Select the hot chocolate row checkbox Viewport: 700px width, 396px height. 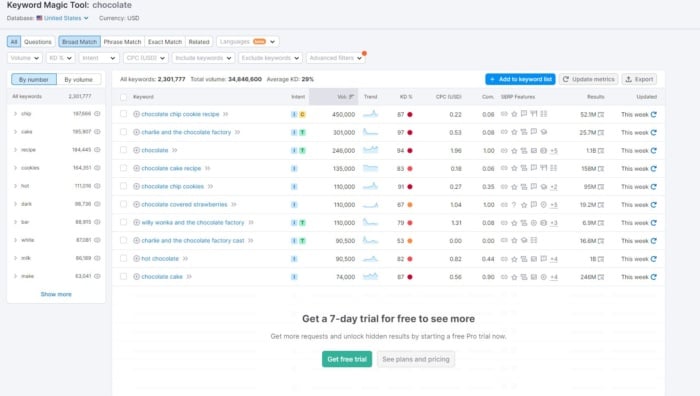click(x=124, y=258)
